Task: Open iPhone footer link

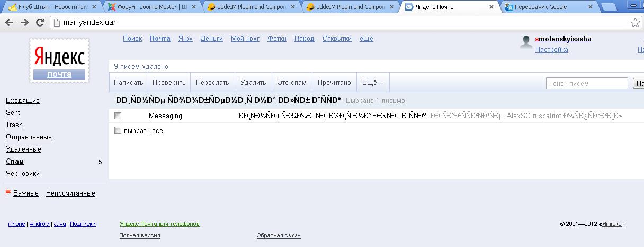Action: (x=16, y=224)
